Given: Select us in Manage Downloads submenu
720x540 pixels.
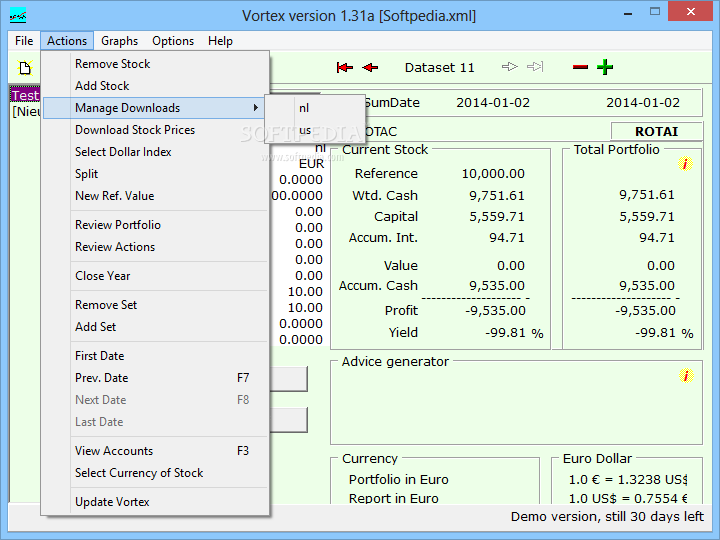Looking at the screenshot, I should tap(315, 130).
